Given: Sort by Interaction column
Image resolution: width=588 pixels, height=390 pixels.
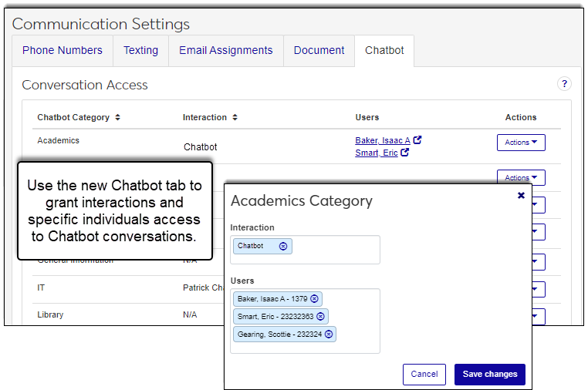Looking at the screenshot, I should click(235, 118).
